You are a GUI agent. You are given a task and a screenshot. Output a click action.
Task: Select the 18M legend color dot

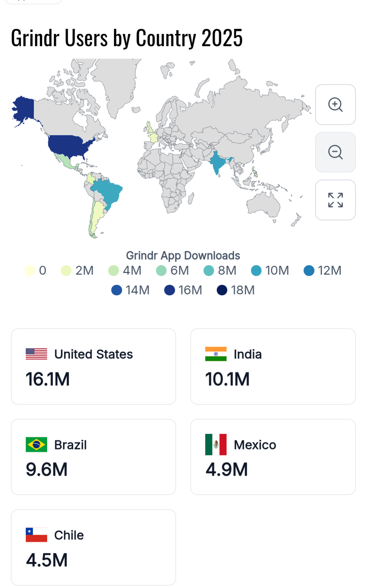(222, 290)
